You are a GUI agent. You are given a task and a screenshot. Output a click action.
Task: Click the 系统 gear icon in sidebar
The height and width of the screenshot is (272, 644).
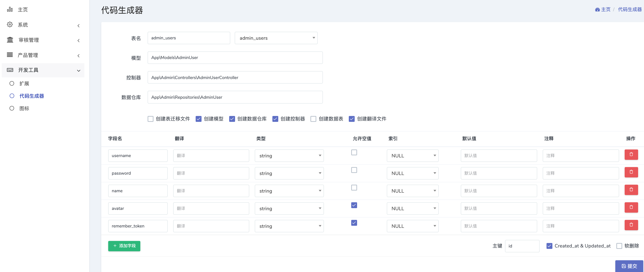tap(10, 25)
